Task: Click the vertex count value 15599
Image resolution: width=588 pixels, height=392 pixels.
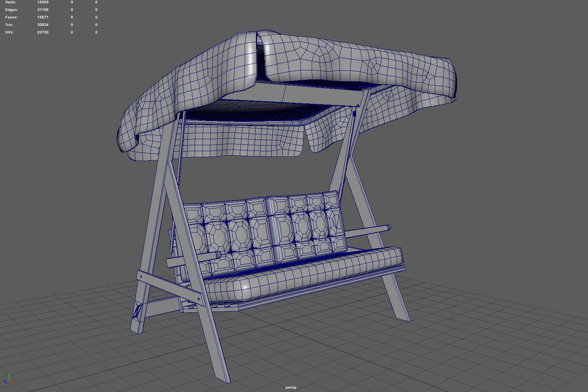Action: pyautogui.click(x=43, y=2)
